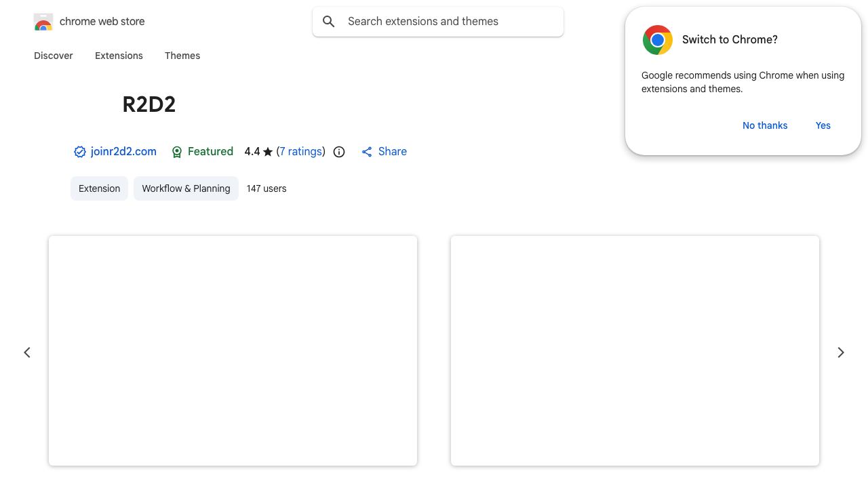Click the 4.4 rating value
The height and width of the screenshot is (488, 868).
point(252,152)
